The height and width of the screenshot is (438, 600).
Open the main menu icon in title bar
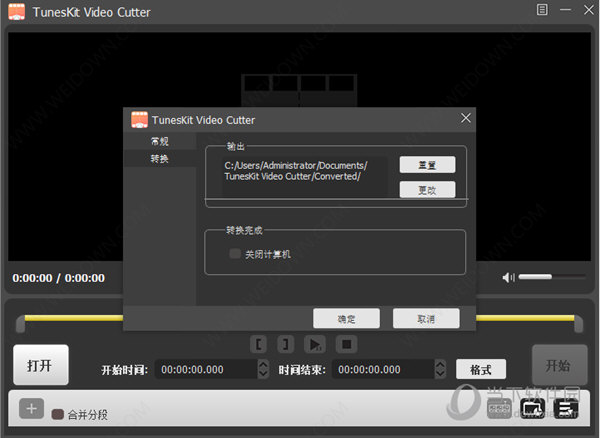point(542,10)
